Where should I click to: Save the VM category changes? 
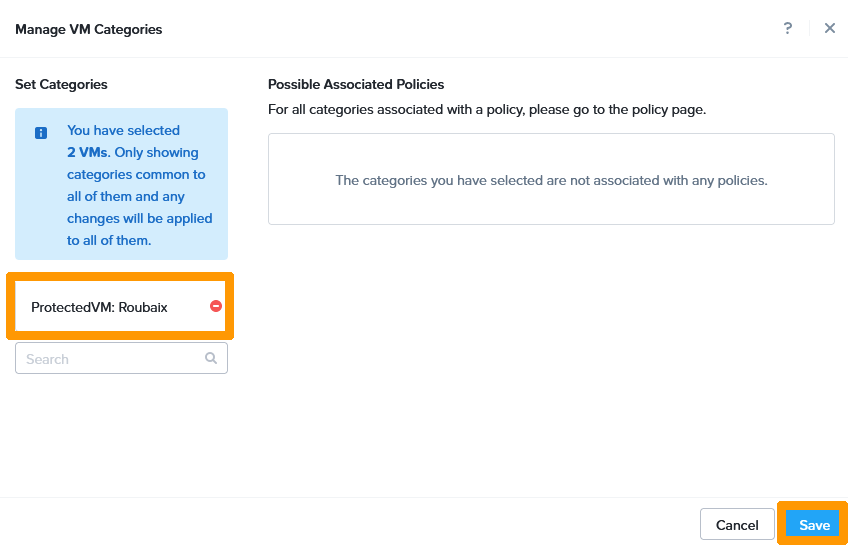(x=814, y=525)
